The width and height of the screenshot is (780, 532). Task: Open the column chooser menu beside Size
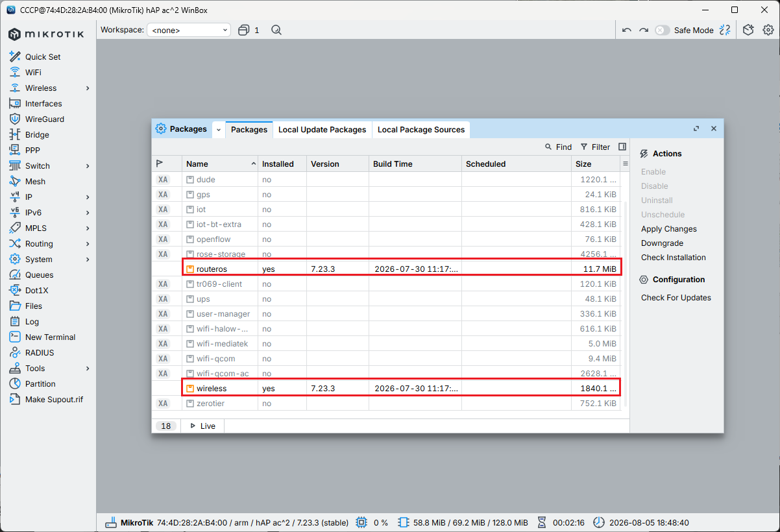pos(626,163)
